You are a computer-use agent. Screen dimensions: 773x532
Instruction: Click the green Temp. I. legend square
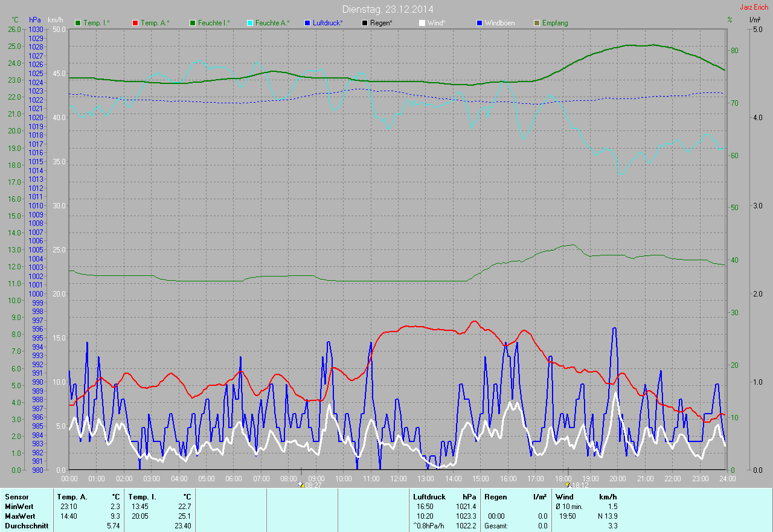tap(77, 23)
